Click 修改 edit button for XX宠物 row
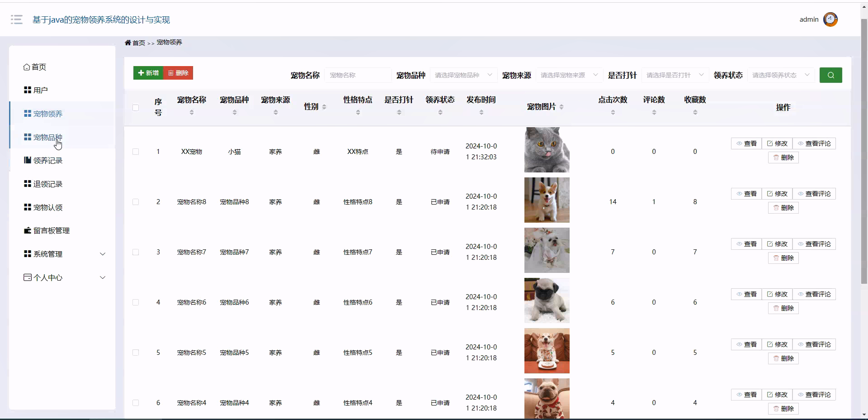868x420 pixels. 777,143
